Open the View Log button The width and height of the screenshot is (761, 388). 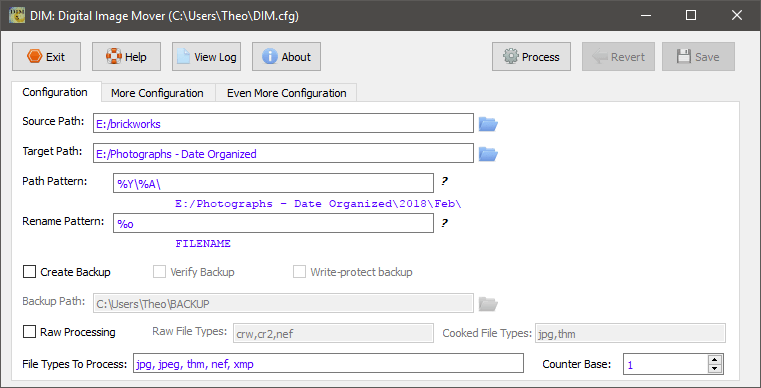coord(206,57)
